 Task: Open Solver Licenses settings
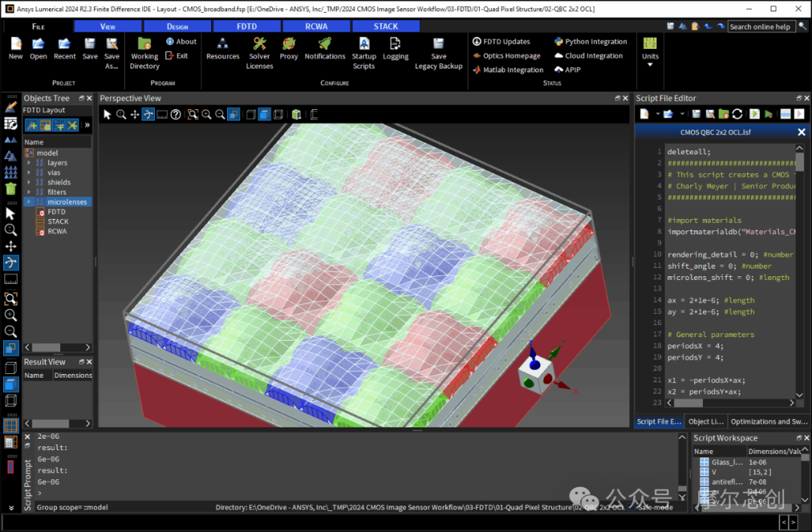click(259, 53)
